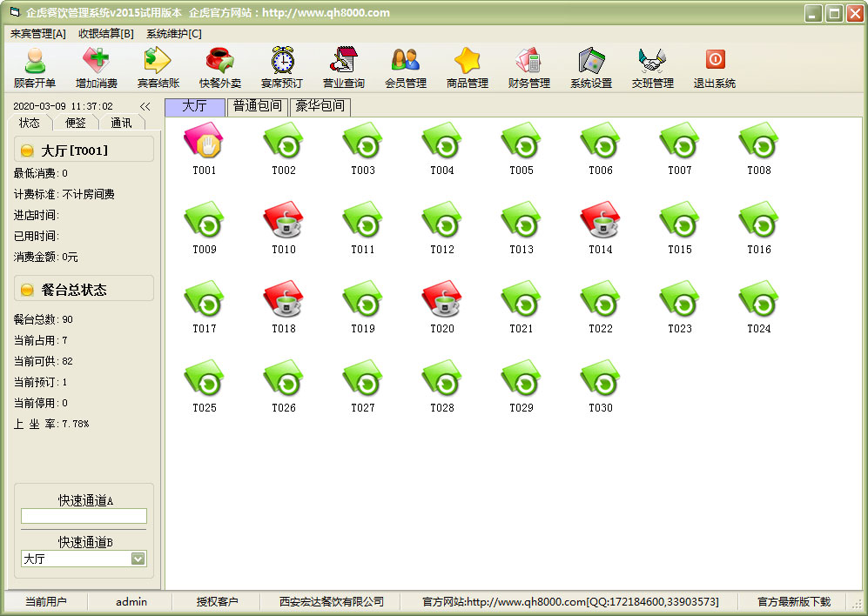Click 官方最新版下载 in status bar

tap(793, 601)
